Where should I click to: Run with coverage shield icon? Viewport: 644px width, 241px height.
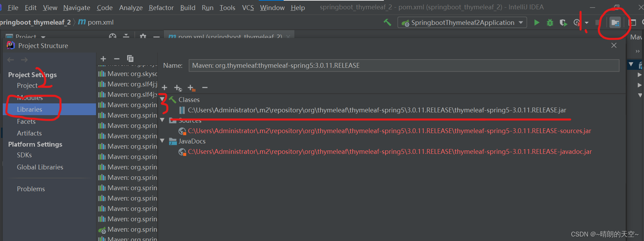point(563,22)
